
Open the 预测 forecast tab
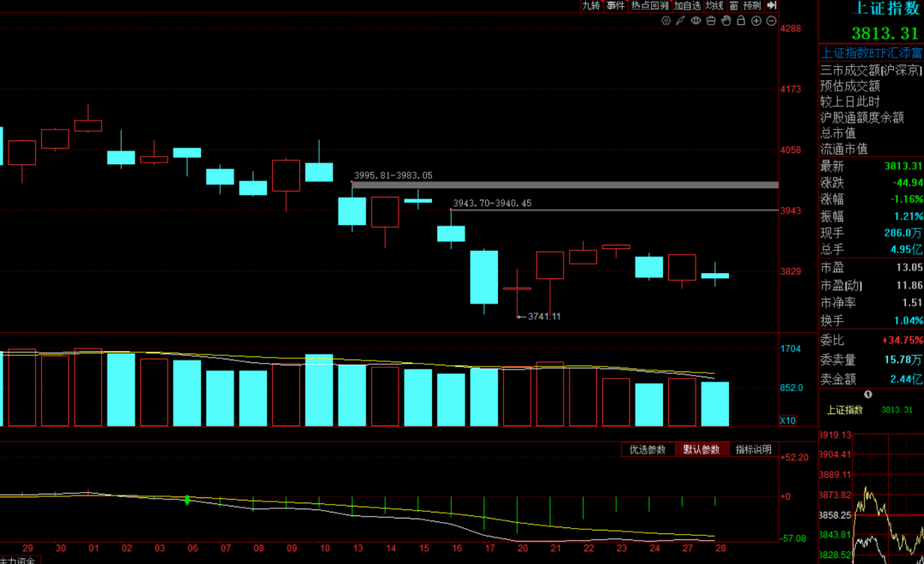(x=752, y=5)
